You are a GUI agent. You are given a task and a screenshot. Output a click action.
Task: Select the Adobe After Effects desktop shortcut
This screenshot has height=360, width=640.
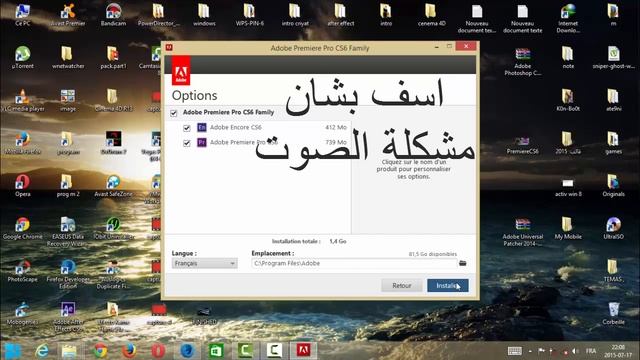tap(68, 317)
